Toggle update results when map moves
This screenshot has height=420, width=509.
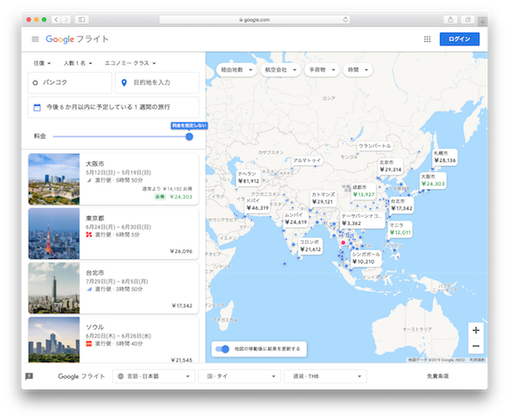coord(222,349)
